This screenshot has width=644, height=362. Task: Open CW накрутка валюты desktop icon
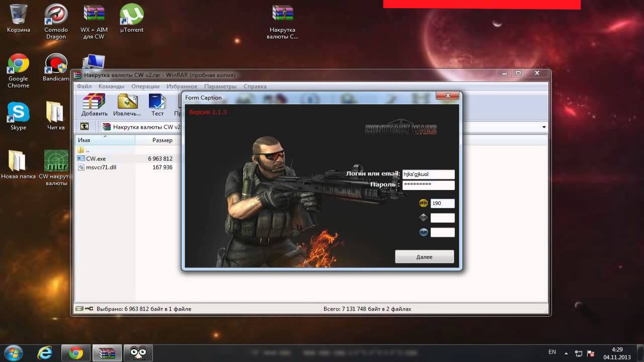(56, 168)
